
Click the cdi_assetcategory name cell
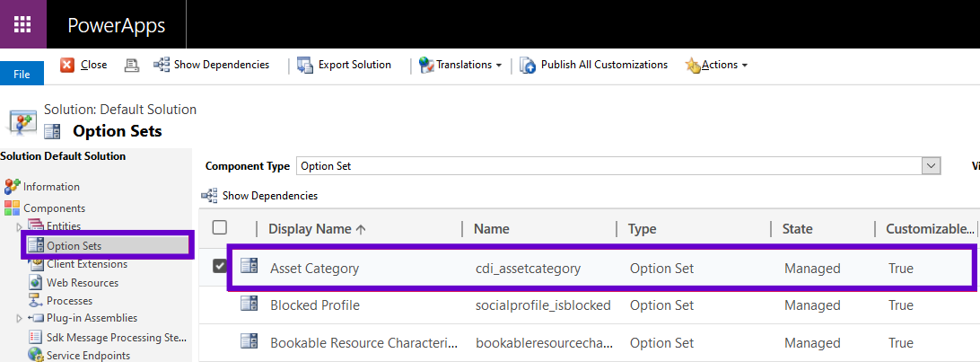(x=528, y=269)
